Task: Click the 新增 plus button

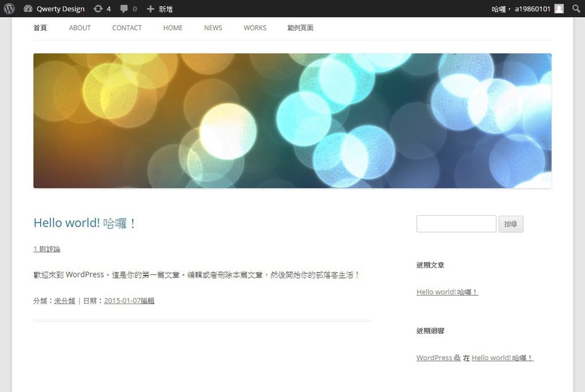Action: click(160, 9)
